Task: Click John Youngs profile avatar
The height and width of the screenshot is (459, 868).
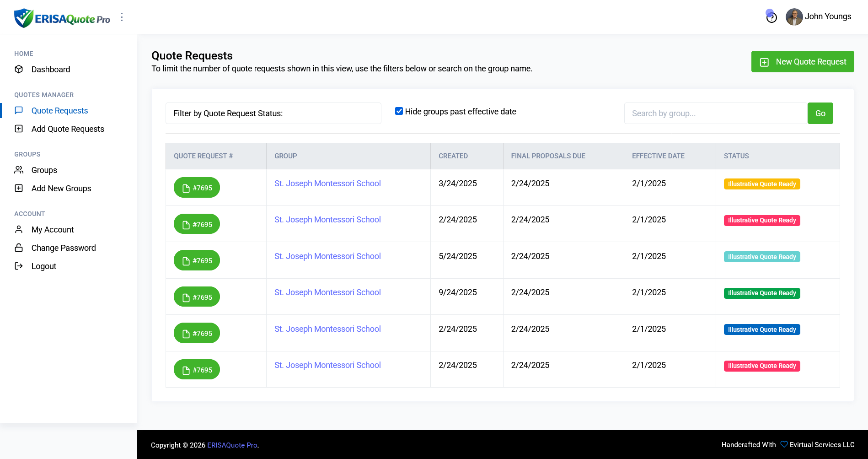Action: (794, 17)
